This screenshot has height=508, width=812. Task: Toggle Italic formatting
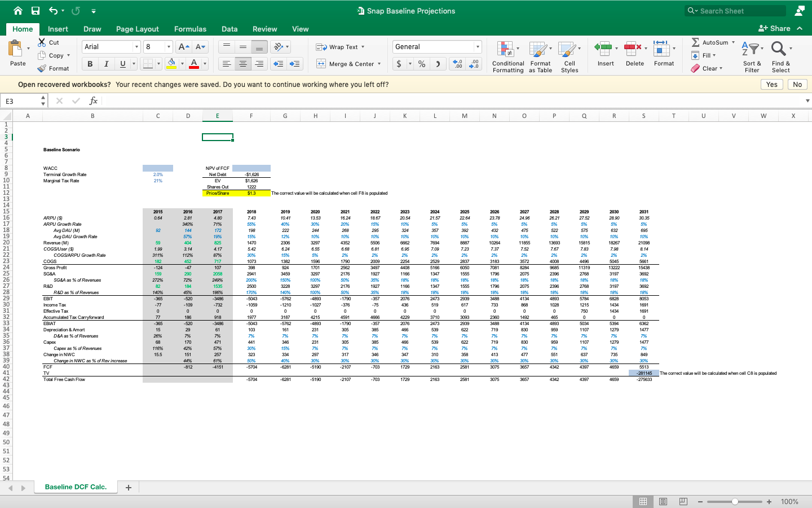106,64
